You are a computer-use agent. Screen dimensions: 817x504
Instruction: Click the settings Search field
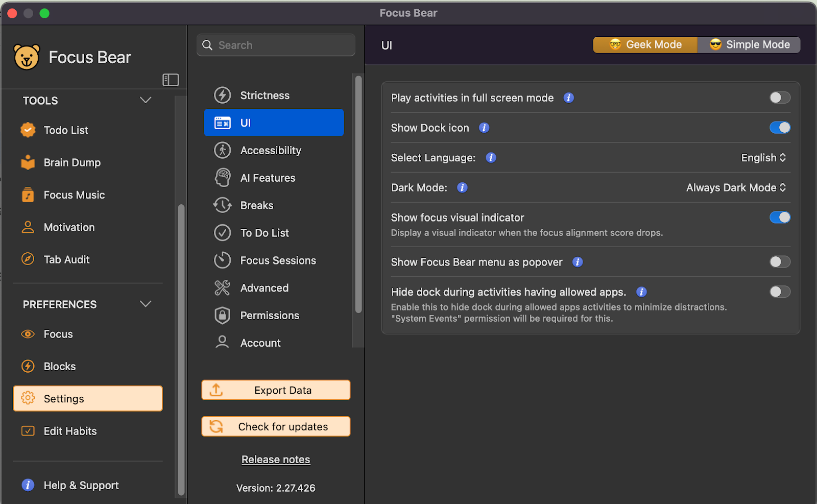[276, 45]
